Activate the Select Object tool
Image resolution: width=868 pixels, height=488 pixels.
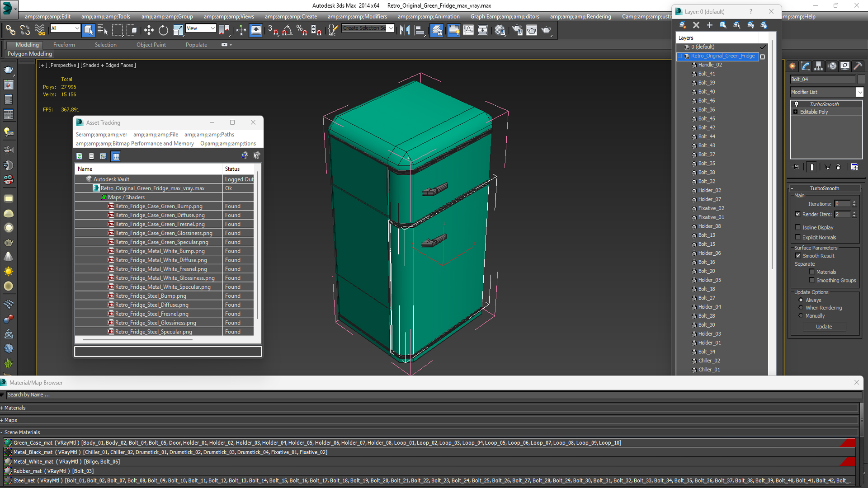coord(88,30)
